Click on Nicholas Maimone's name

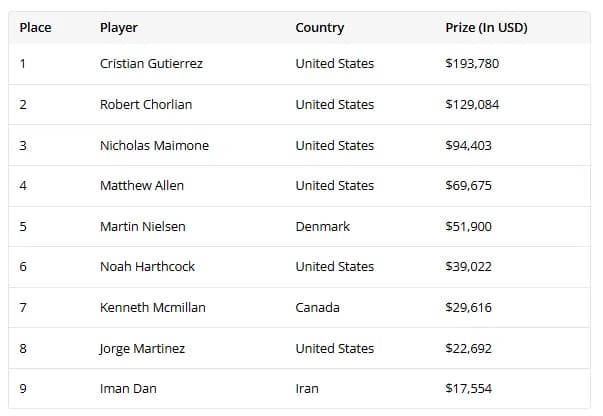pos(154,146)
